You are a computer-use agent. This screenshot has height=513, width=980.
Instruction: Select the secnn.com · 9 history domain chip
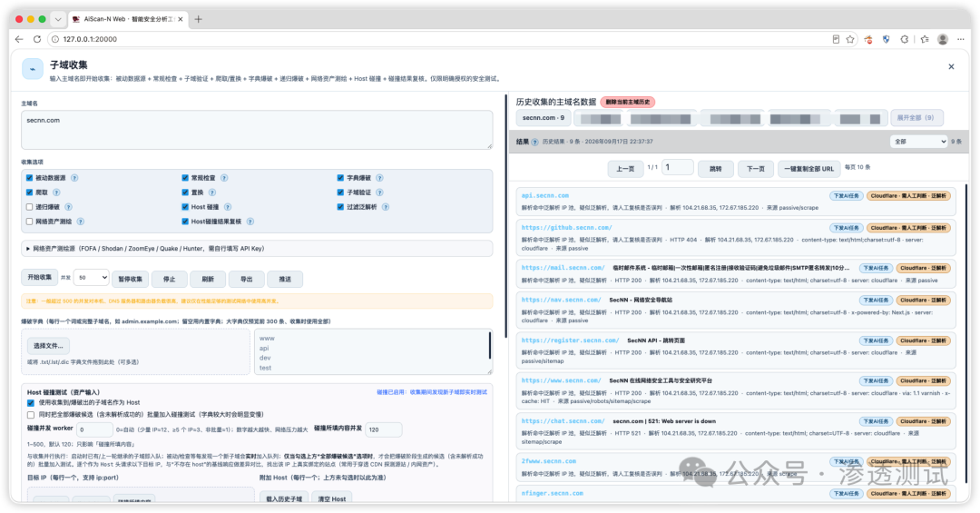[543, 118]
